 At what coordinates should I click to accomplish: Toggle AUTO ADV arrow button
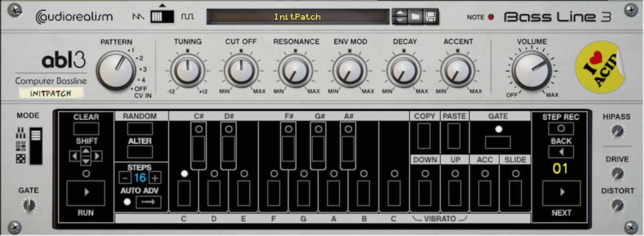pyautogui.click(x=148, y=202)
